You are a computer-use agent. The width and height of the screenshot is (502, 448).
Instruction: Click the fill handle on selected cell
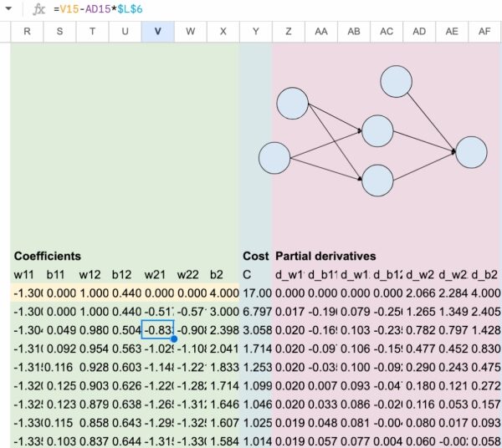click(x=174, y=339)
